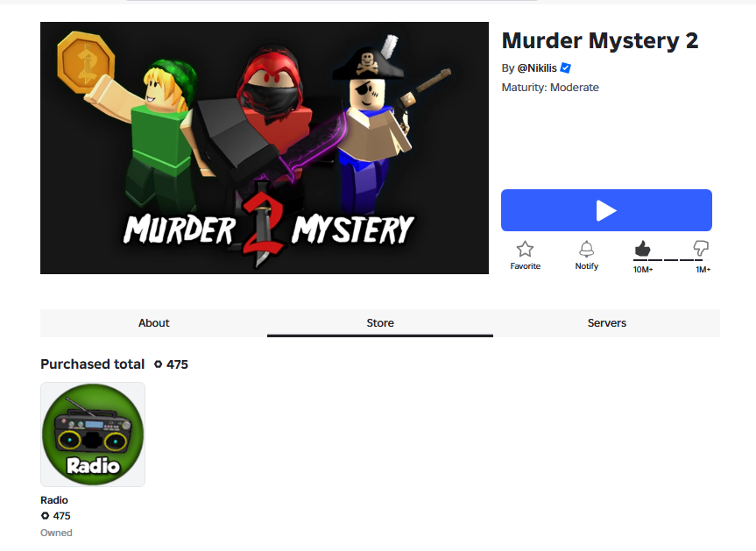Switch to the Servers tab
The width and height of the screenshot is (756, 551).
(x=606, y=323)
